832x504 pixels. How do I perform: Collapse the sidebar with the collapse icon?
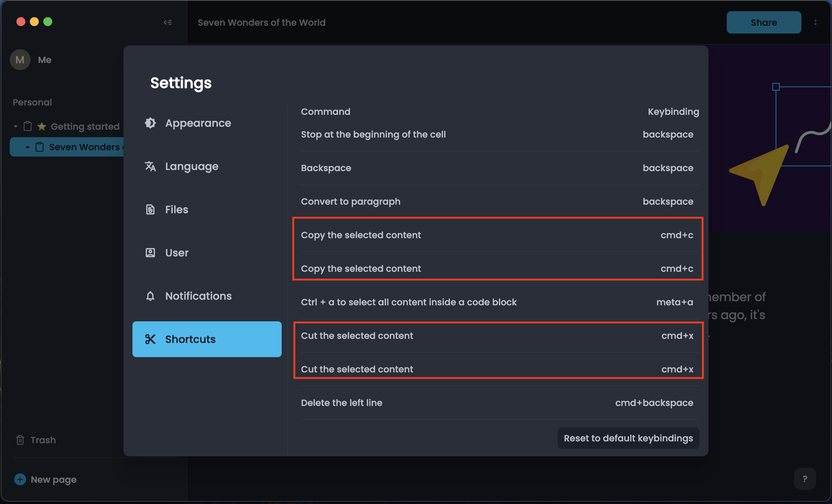pyautogui.click(x=168, y=22)
